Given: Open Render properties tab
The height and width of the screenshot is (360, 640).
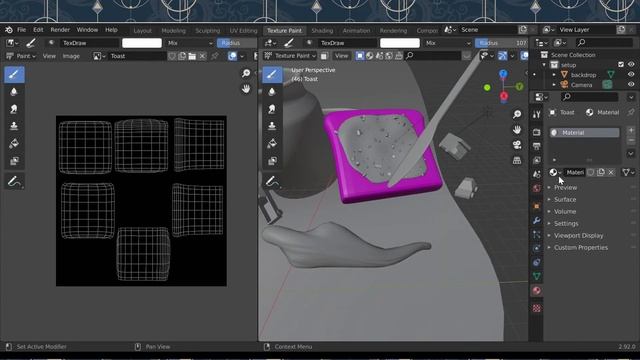Looking at the screenshot, I should (x=536, y=132).
